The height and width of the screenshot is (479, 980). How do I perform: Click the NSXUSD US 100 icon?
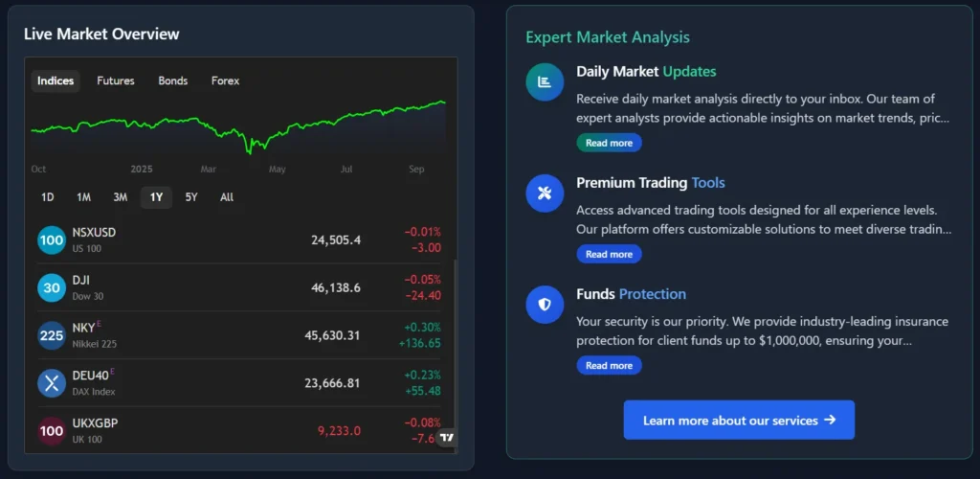click(x=52, y=239)
